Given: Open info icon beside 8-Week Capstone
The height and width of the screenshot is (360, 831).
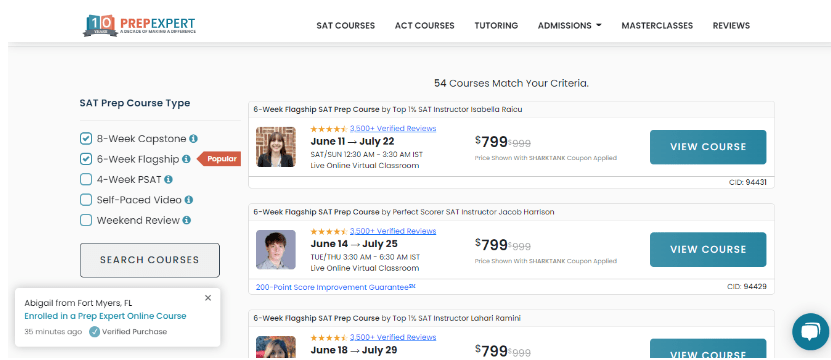Looking at the screenshot, I should click(x=193, y=139).
